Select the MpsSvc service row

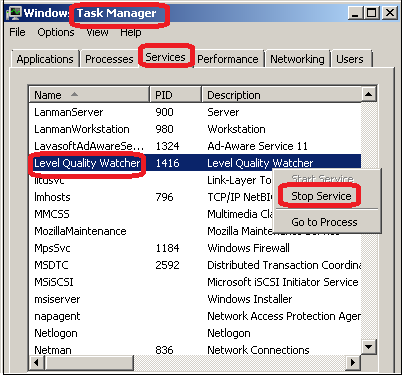(x=195, y=248)
